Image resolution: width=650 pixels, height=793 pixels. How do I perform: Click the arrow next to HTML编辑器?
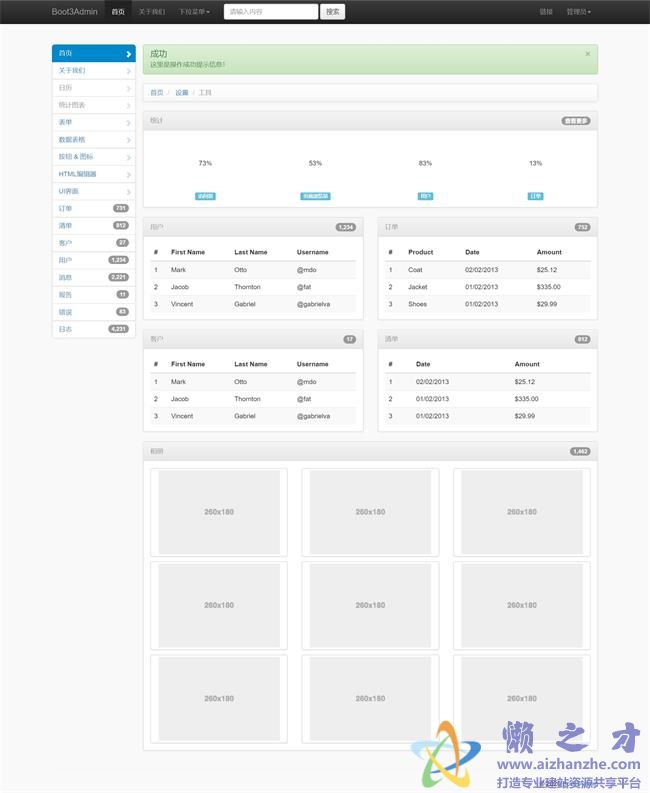128,174
